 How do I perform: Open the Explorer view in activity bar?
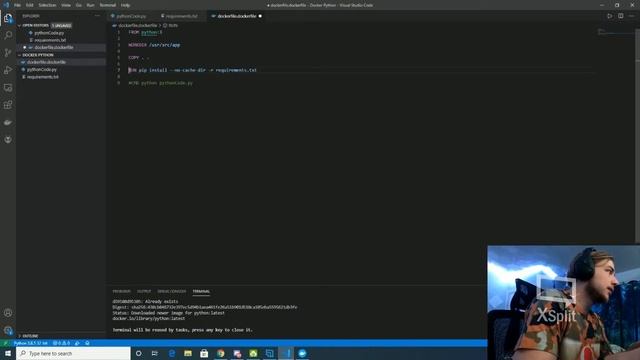pos(8,18)
